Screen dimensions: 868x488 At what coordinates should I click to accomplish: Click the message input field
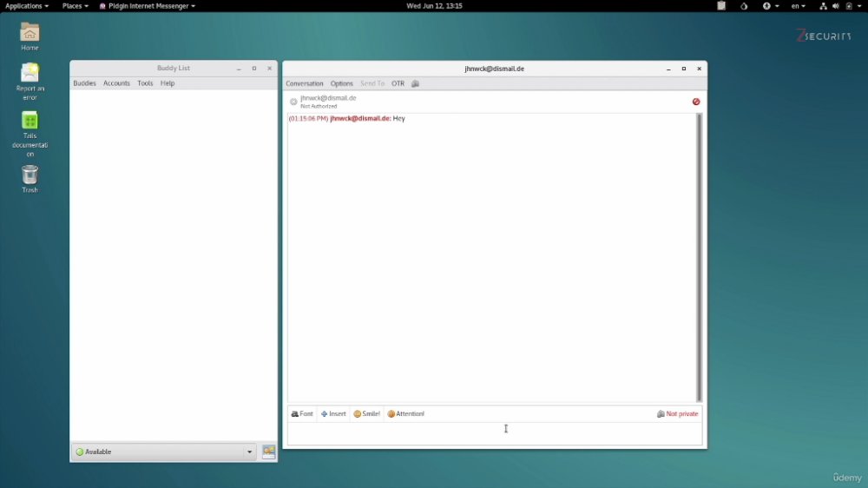coord(495,433)
